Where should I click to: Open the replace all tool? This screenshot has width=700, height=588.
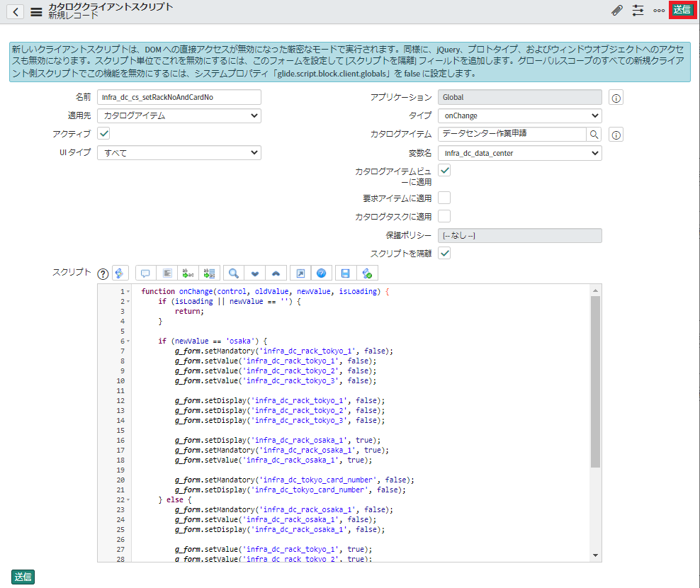click(x=209, y=273)
